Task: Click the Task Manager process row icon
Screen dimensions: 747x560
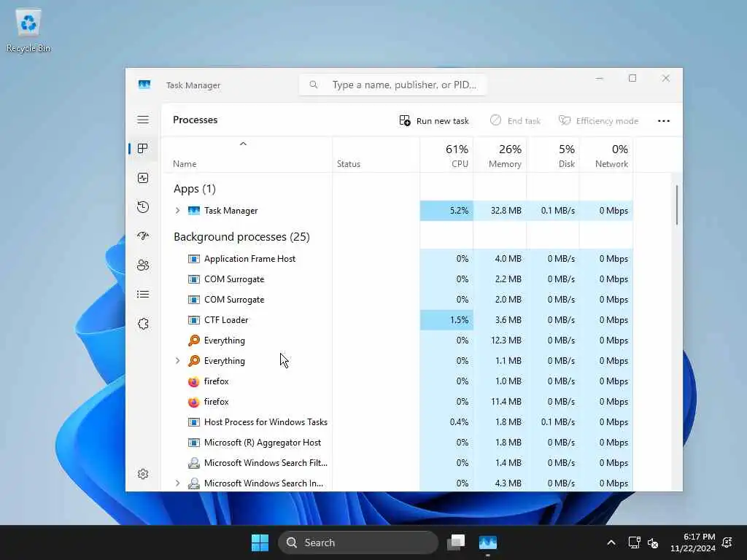Action: 194,211
